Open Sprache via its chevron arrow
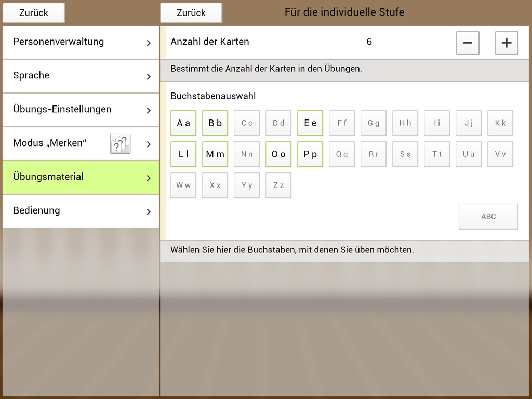The width and height of the screenshot is (532, 399). pyautogui.click(x=149, y=76)
